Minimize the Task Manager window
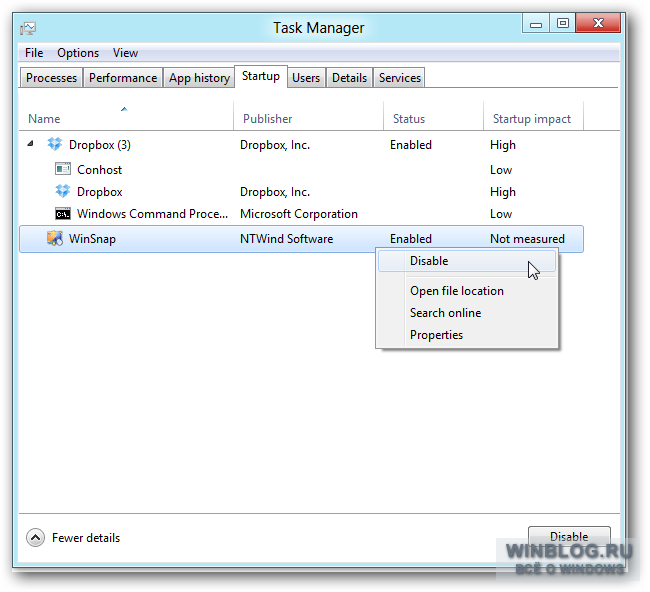Image resolution: width=650 pixels, height=592 pixels. click(536, 24)
